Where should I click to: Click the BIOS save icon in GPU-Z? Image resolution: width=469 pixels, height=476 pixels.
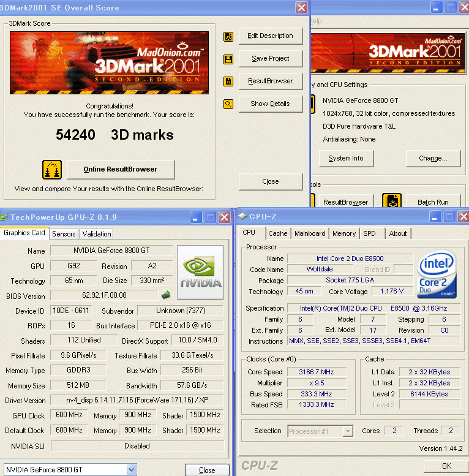pos(165,295)
